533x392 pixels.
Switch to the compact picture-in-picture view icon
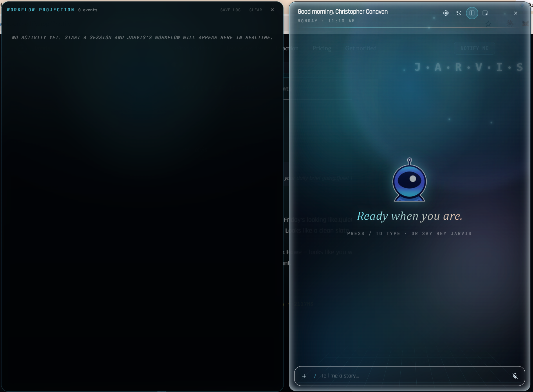tap(485, 13)
